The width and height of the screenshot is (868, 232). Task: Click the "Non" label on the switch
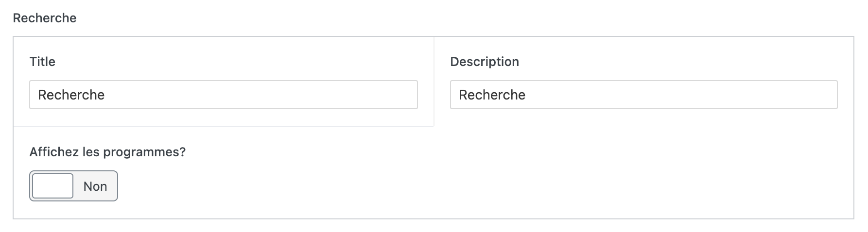point(95,186)
